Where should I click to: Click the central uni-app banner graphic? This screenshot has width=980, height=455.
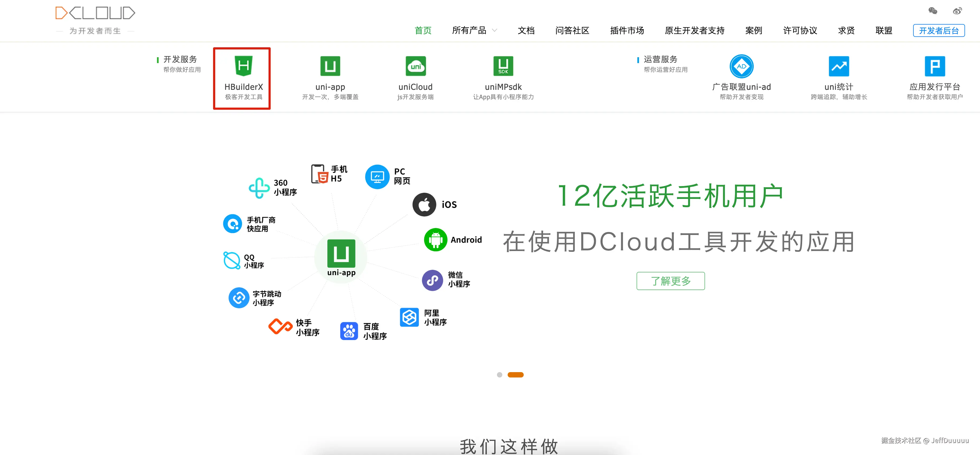click(341, 254)
